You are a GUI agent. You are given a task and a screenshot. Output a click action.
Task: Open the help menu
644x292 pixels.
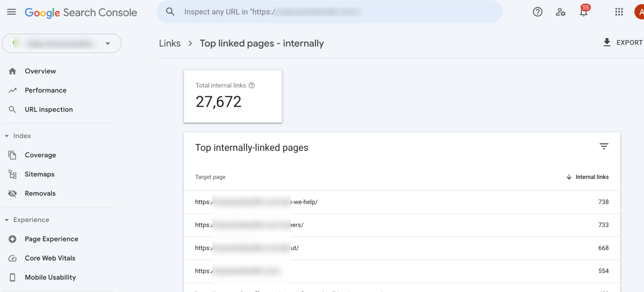(537, 12)
